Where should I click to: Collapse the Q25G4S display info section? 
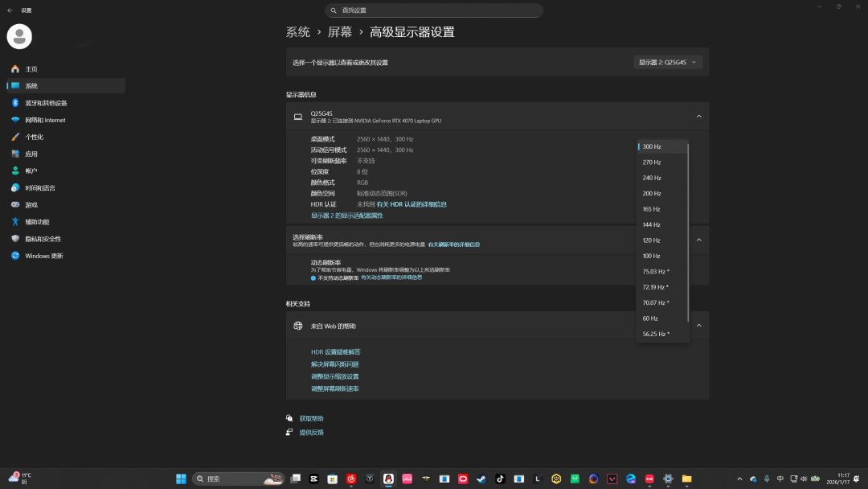coord(698,117)
